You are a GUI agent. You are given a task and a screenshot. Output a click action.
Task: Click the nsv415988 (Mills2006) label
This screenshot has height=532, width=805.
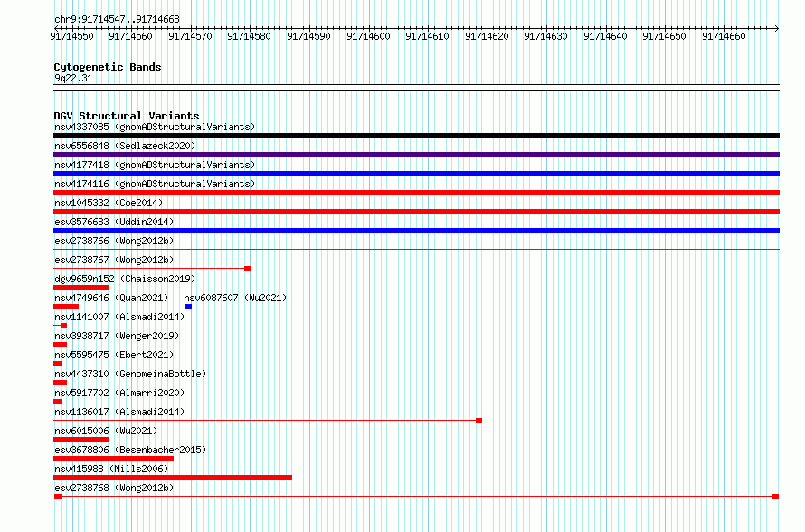pos(111,469)
